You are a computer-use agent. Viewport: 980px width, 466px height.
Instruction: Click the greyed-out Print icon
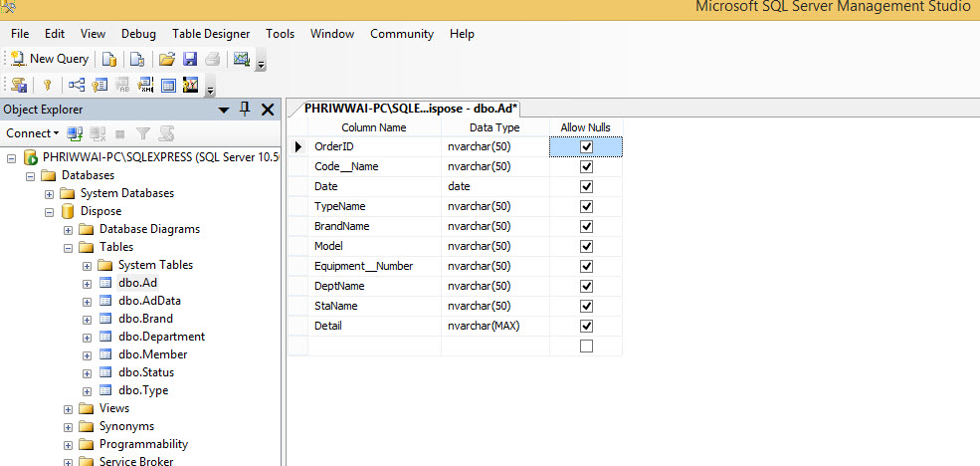click(x=213, y=60)
